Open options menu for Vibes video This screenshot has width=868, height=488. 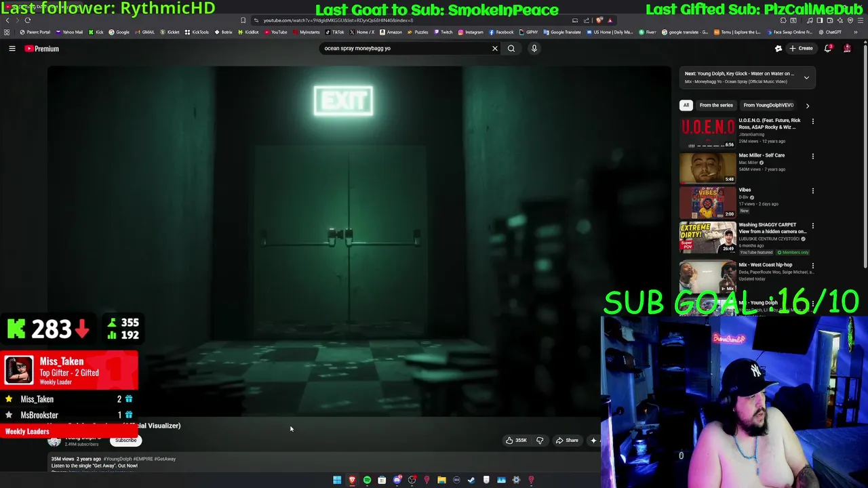click(x=812, y=191)
